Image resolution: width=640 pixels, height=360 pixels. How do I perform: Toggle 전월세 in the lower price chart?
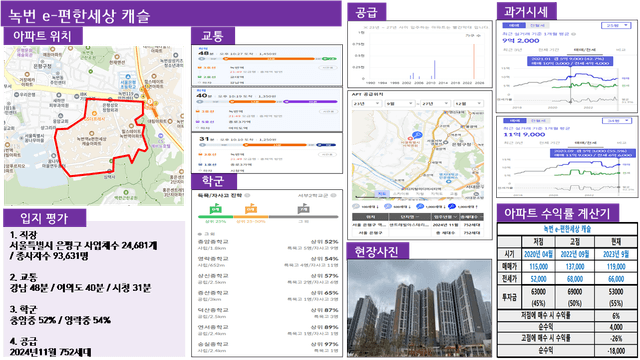pos(538,121)
